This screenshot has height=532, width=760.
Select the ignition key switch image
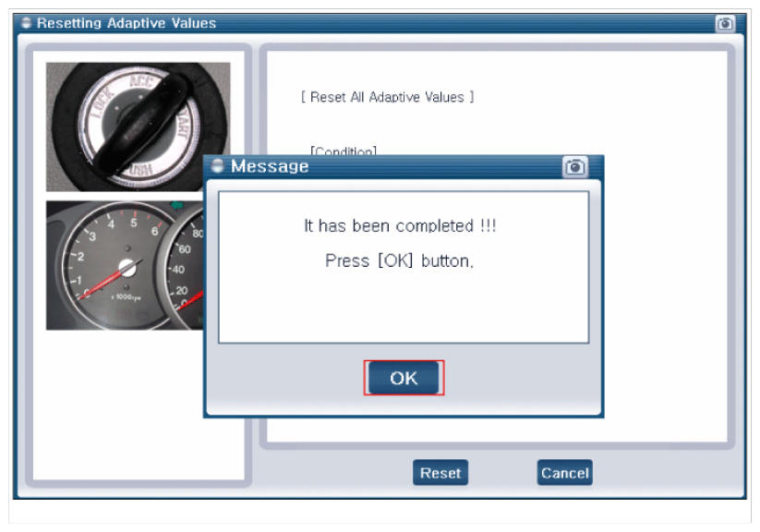click(139, 127)
